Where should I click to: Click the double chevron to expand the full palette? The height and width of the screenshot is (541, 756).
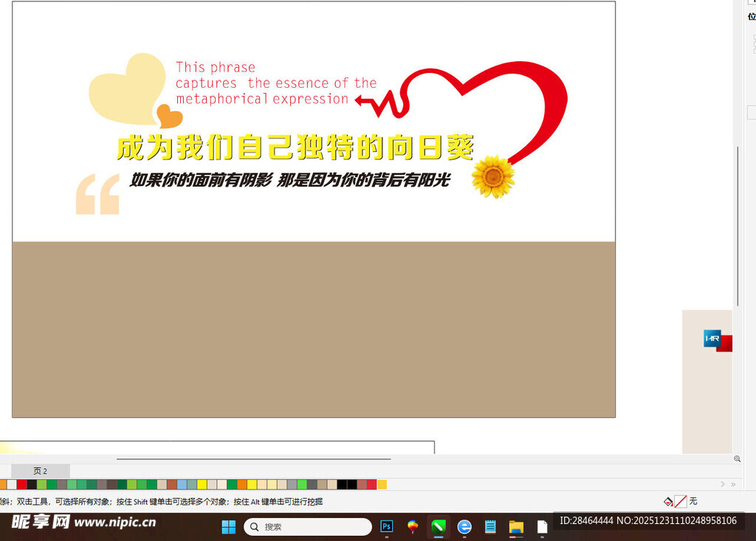point(732,483)
